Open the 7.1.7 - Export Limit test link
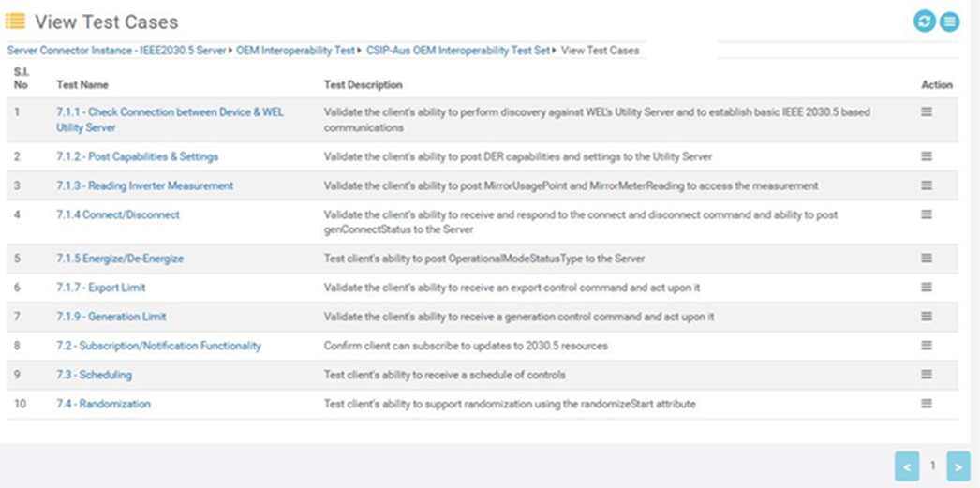980x488 pixels. point(100,288)
